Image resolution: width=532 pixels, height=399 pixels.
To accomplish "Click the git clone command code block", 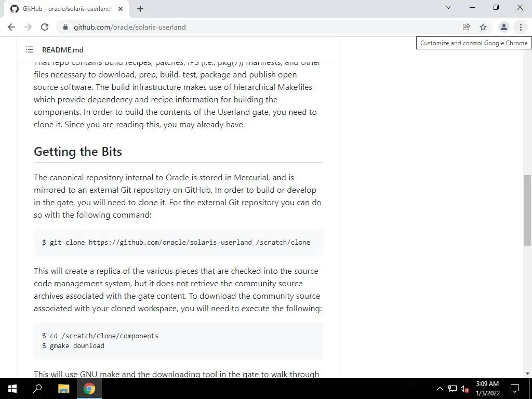I will coord(179,242).
